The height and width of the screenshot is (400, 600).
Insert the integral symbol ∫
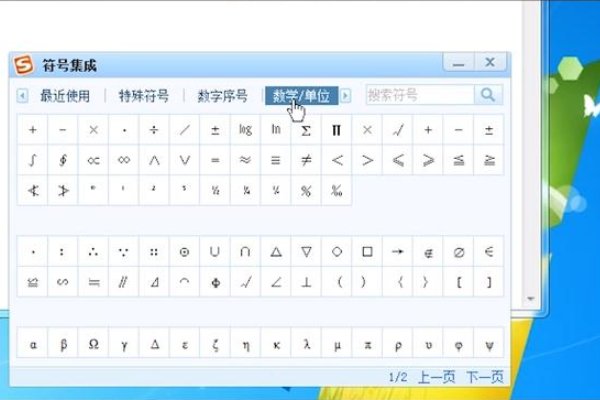[x=33, y=160]
